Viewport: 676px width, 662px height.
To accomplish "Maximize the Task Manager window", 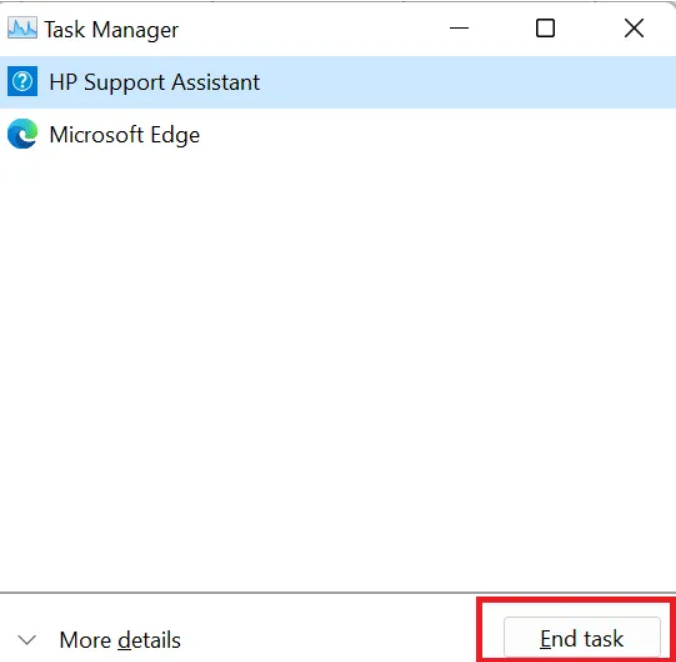I will [545, 29].
